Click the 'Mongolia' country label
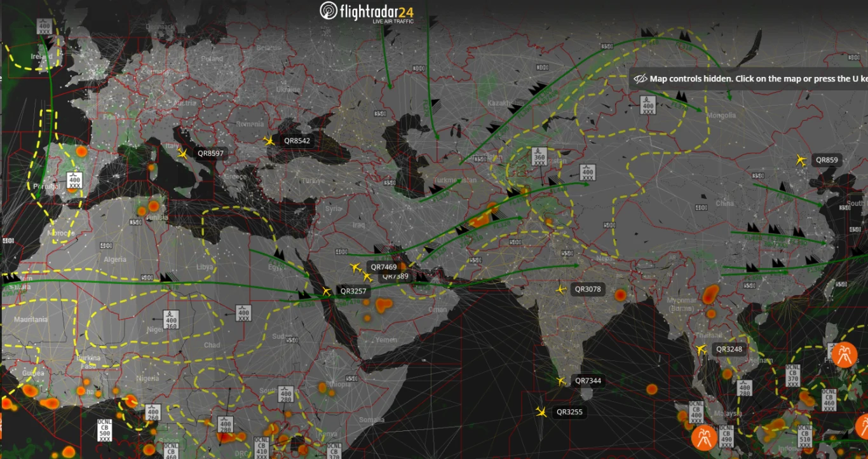868x459 pixels. coord(721,116)
